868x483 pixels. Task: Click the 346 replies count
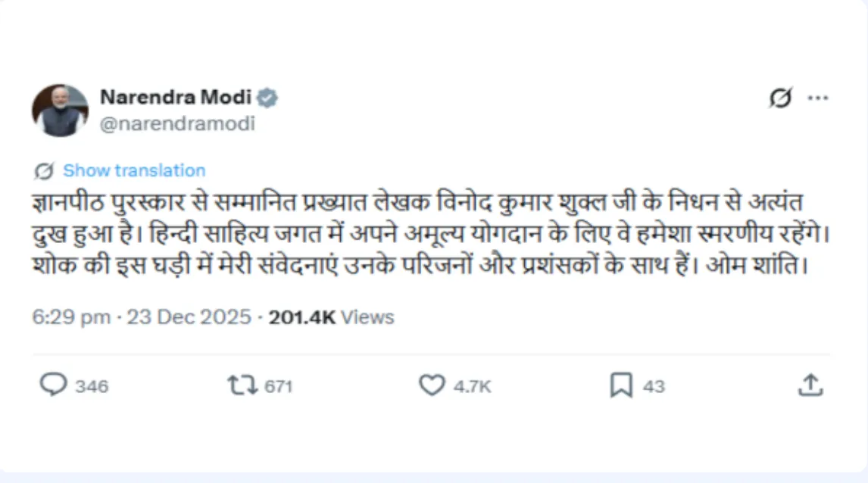pos(92,386)
